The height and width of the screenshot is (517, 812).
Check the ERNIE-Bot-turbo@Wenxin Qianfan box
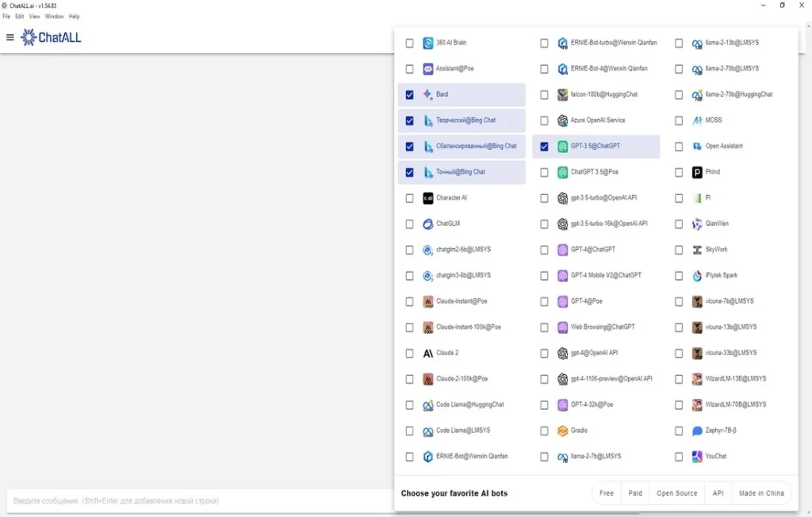(544, 44)
